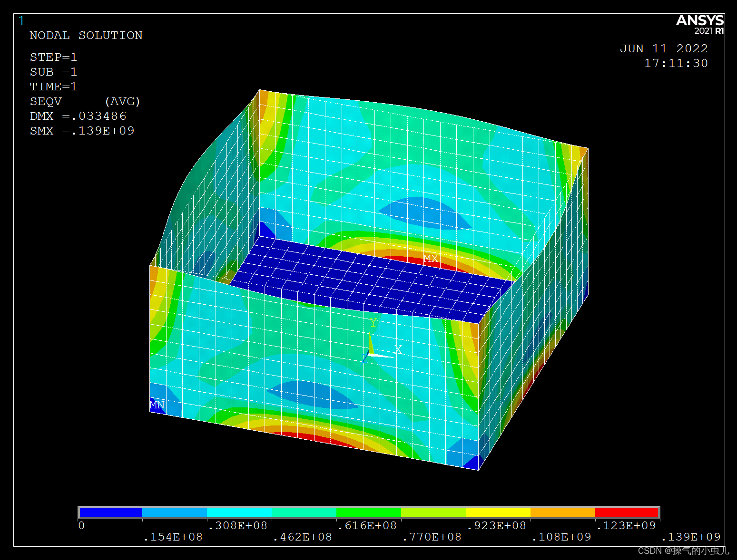Viewport: 737px width, 560px height.
Task: Pick the dark blue legend color band
Action: coord(110,512)
